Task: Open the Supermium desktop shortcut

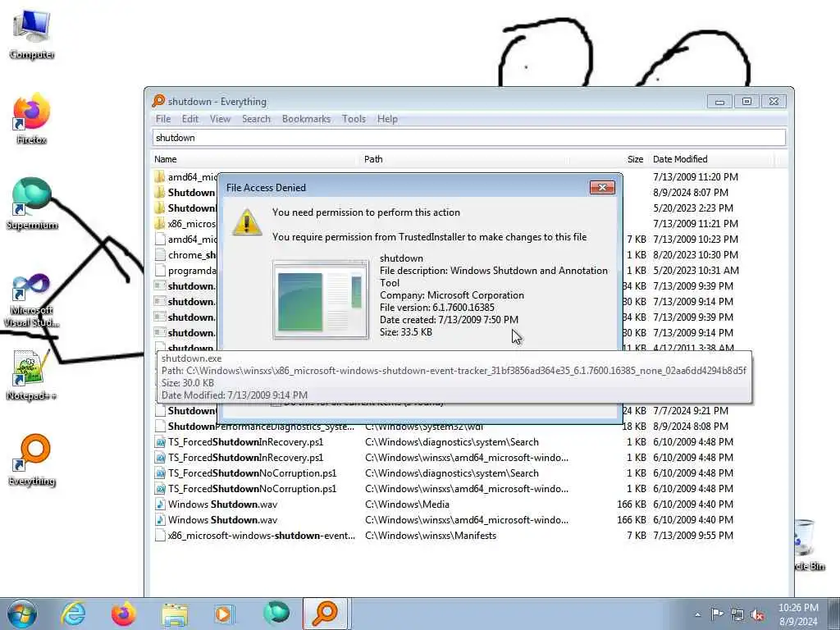Action: click(x=32, y=204)
